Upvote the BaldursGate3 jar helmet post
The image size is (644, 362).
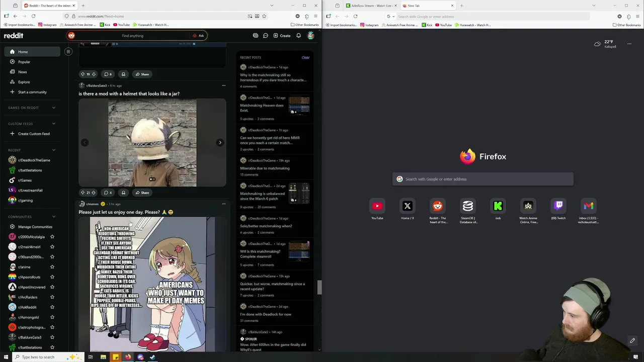tap(83, 193)
